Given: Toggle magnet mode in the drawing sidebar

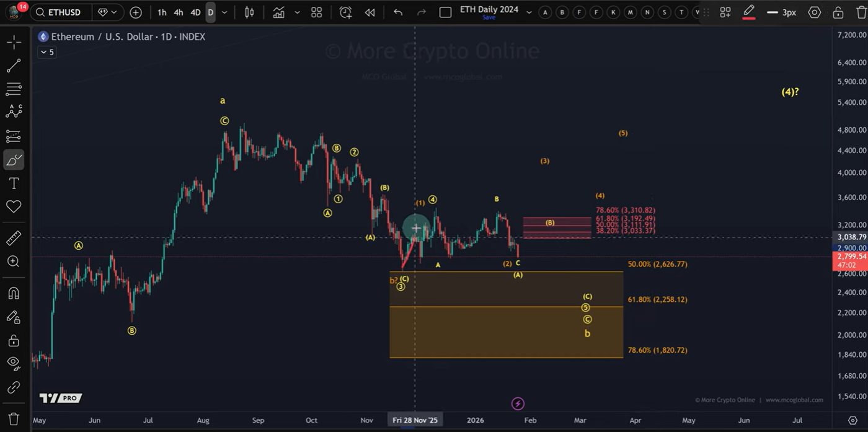Looking at the screenshot, I should [14, 293].
